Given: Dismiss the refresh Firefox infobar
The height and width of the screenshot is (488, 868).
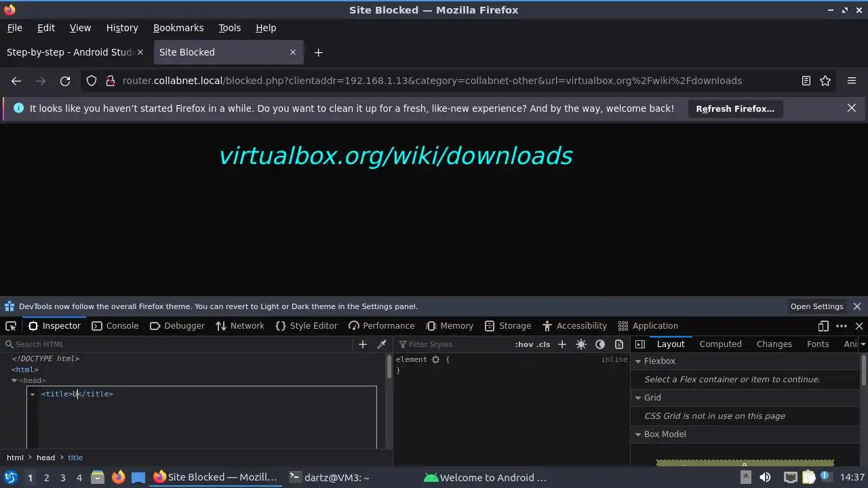Looking at the screenshot, I should [x=852, y=108].
